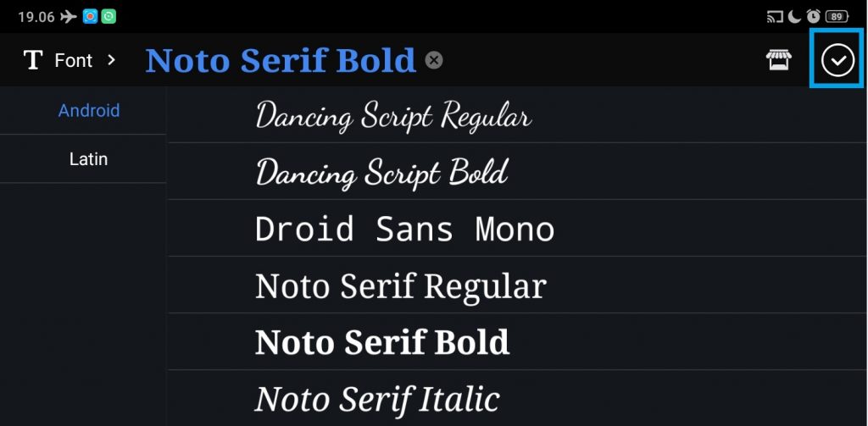This screenshot has height=426, width=868.
Task: Tap the Noto Serif Bold header title
Action: point(281,60)
